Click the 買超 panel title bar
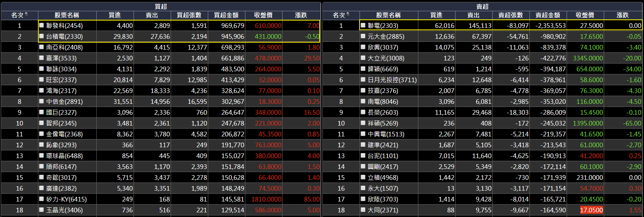The image size is (644, 217). coord(161,7)
